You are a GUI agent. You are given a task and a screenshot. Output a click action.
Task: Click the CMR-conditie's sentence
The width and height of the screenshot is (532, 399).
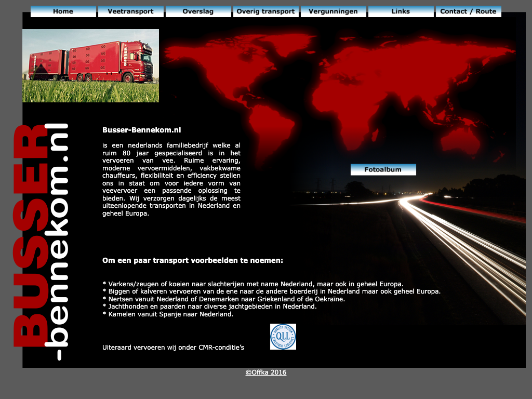[173, 348]
